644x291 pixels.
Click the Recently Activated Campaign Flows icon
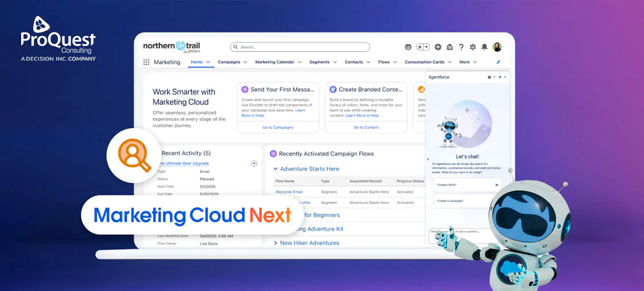click(273, 154)
